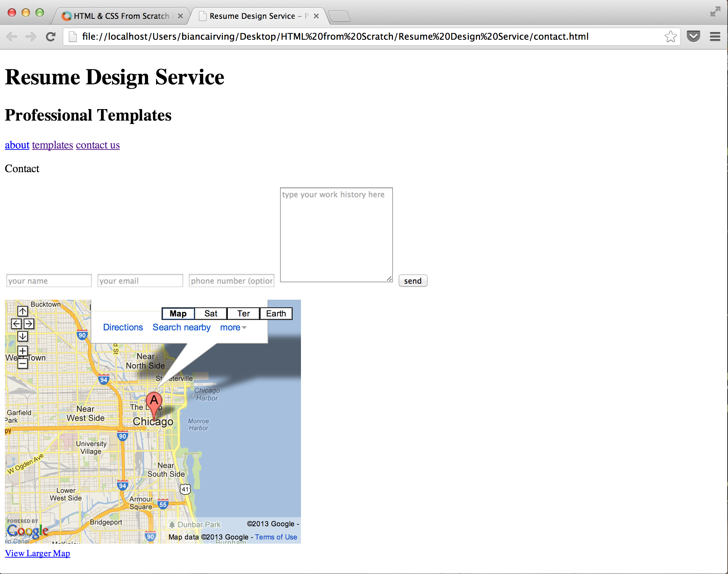Click the 'Bridgeport' map label
Viewport: 728px width, 574px height.
(x=106, y=522)
